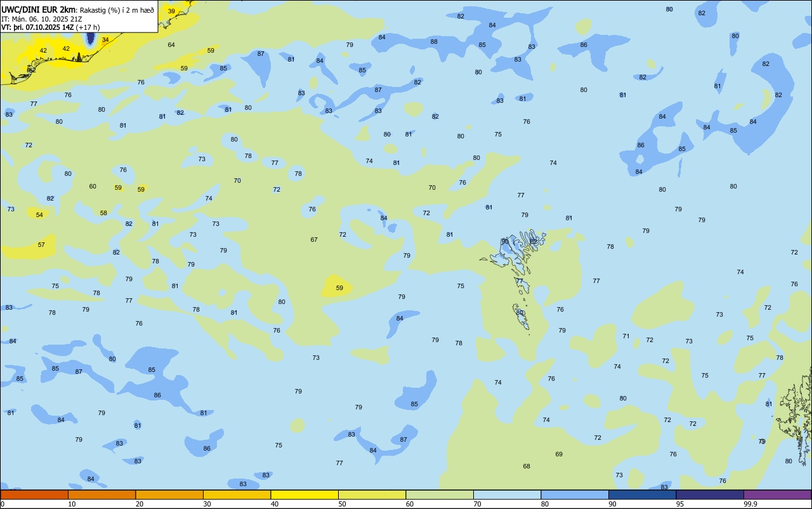
Task: Click the '57' value in yellow area
Action: [41, 245]
